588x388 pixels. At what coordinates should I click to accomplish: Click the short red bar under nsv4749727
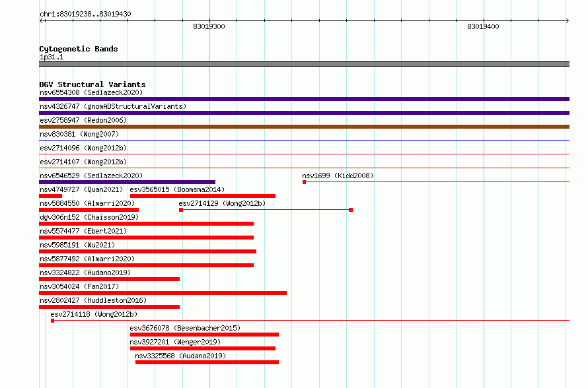click(x=51, y=196)
